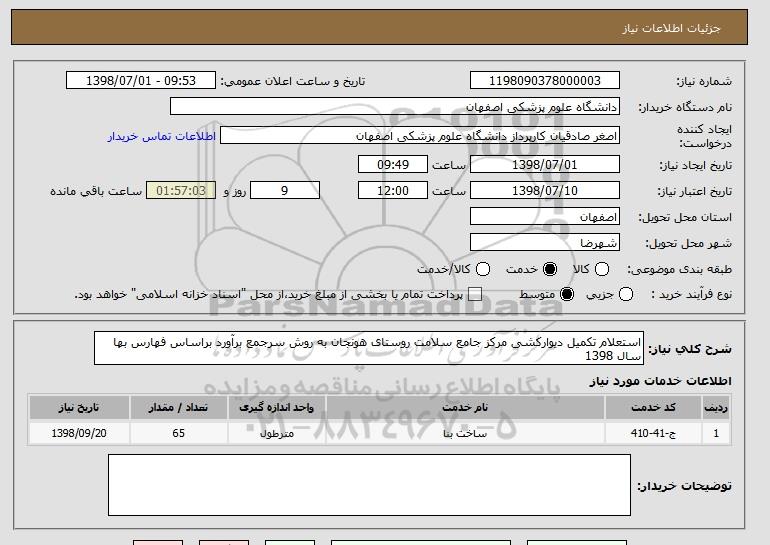Click the نام خدمت column header
This screenshot has height=545, width=770.
point(465,408)
